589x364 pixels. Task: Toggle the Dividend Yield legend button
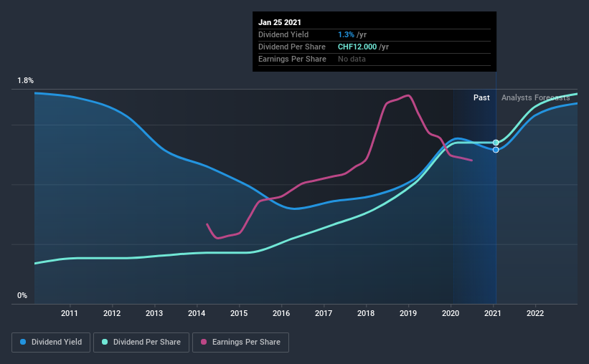pyautogui.click(x=51, y=343)
